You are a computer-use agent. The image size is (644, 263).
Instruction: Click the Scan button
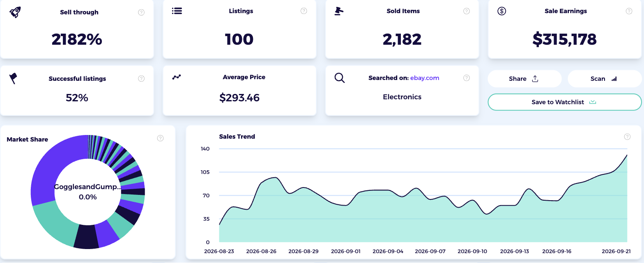coord(605,79)
